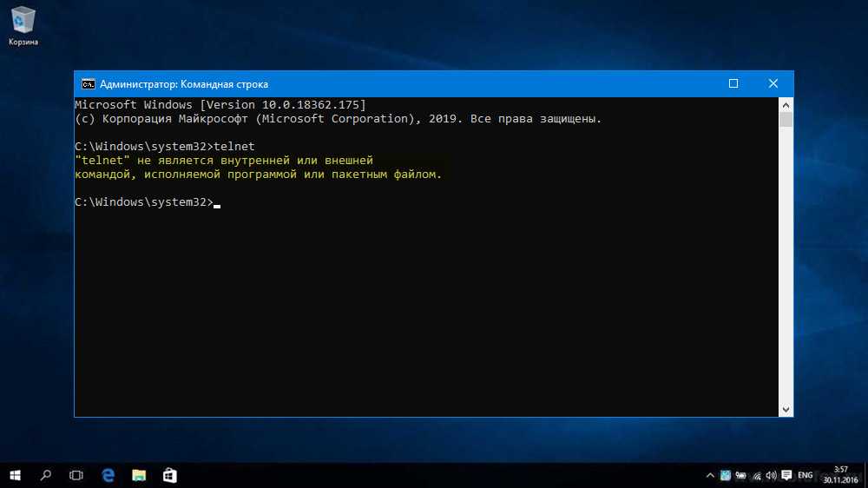
Task: Show hidden system tray icons
Action: tap(710, 476)
